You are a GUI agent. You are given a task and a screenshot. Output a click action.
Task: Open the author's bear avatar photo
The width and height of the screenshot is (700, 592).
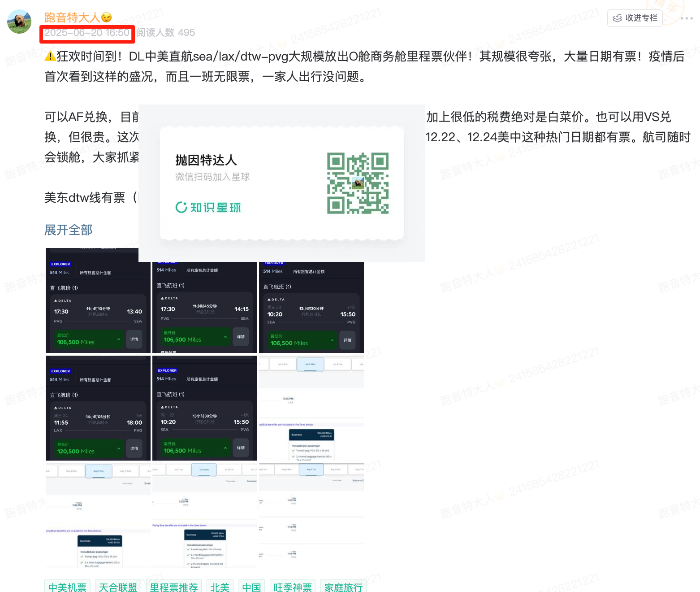[x=19, y=22]
